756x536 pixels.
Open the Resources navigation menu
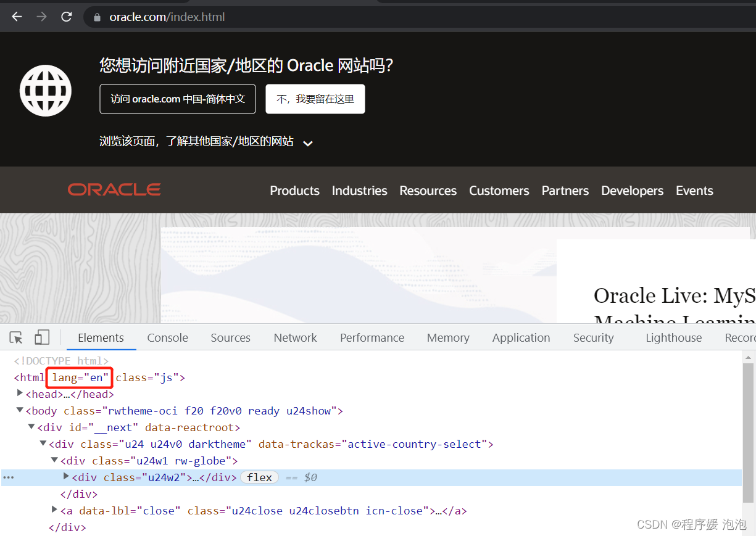click(x=428, y=191)
